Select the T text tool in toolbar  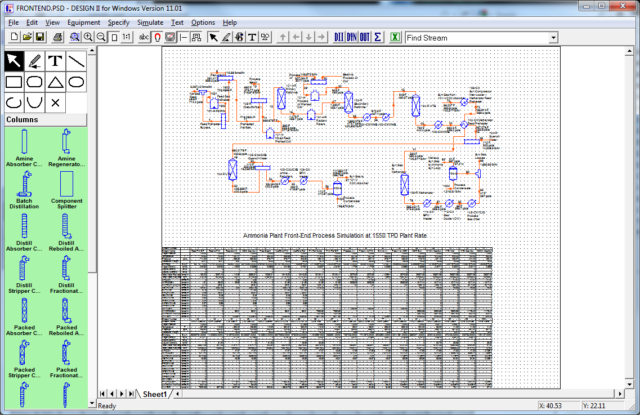tap(252, 37)
